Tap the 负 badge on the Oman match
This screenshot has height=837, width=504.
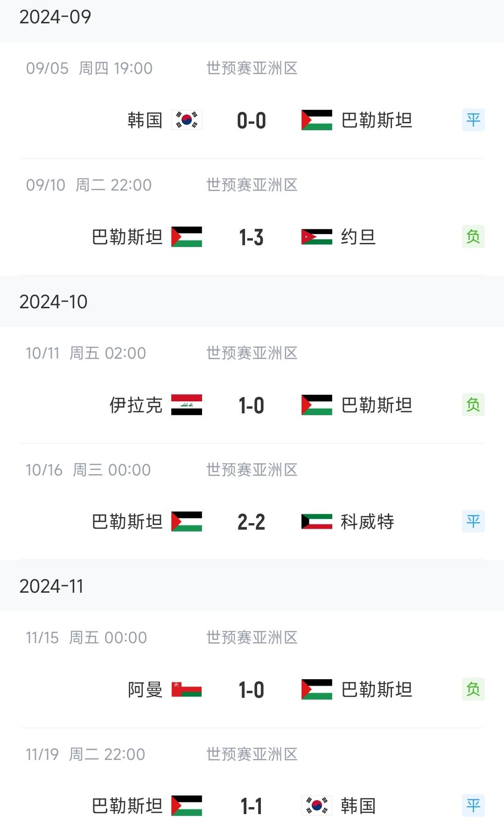pyautogui.click(x=473, y=689)
